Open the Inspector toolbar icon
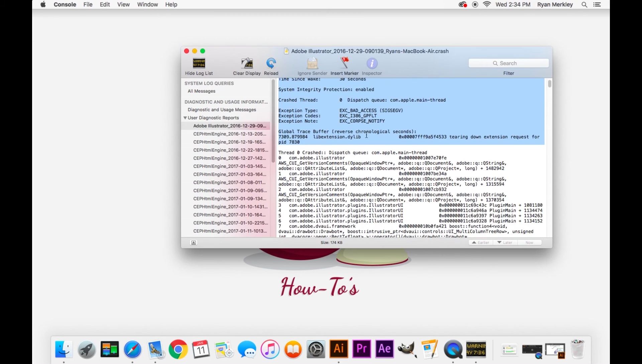Screen dimensions: 642x364 pyautogui.click(x=372, y=63)
